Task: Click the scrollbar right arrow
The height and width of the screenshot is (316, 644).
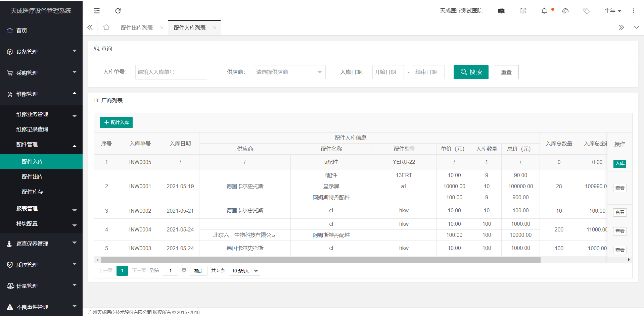Action: point(629,260)
